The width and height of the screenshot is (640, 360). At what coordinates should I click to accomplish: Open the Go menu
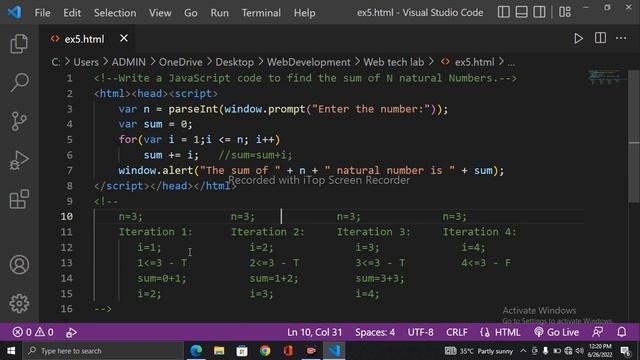[x=191, y=13]
